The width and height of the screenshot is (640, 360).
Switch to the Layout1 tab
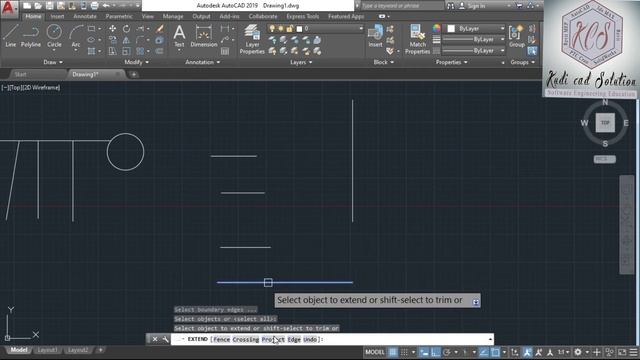coord(47,350)
